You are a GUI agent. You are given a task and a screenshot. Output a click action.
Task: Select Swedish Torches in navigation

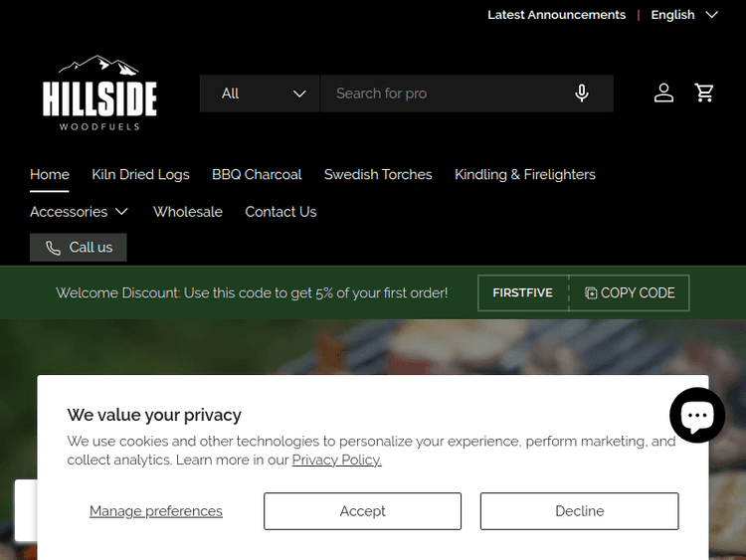pos(378,174)
